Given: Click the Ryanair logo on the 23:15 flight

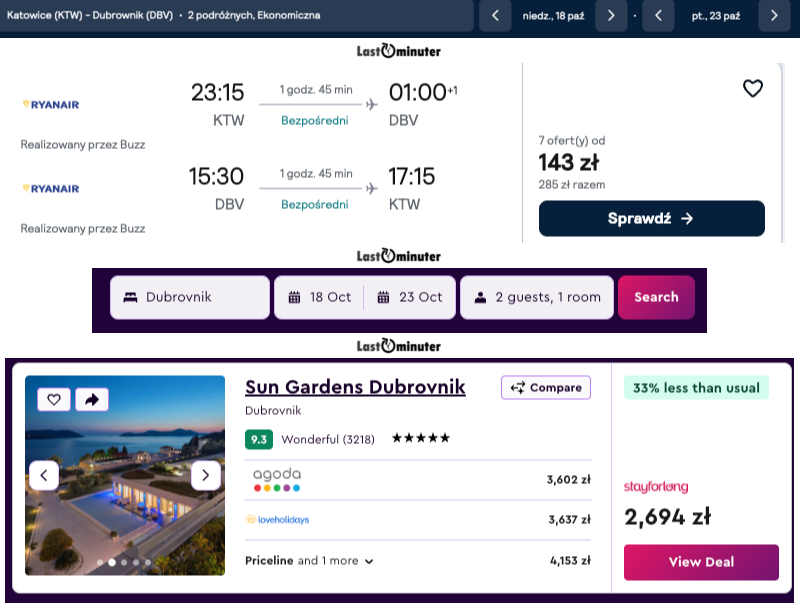Looking at the screenshot, I should 51,105.
